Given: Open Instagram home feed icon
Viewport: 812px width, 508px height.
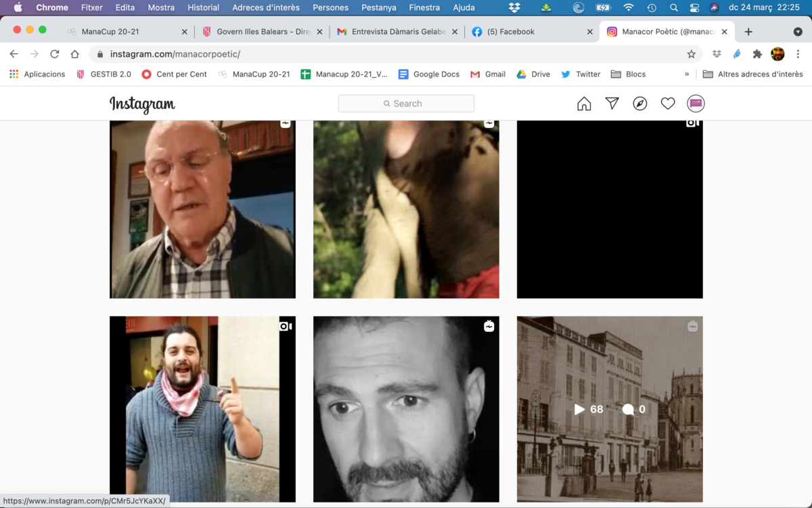Looking at the screenshot, I should [x=584, y=104].
